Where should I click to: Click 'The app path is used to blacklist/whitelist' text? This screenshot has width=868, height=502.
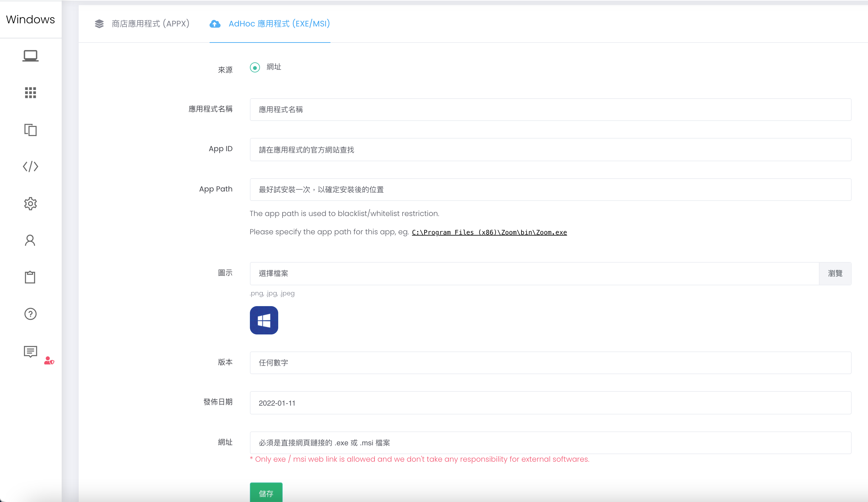(x=344, y=214)
